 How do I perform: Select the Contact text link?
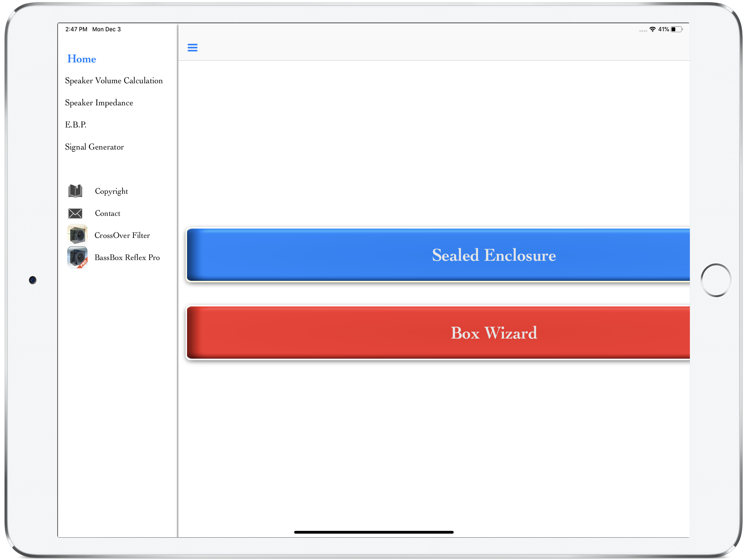click(x=108, y=213)
